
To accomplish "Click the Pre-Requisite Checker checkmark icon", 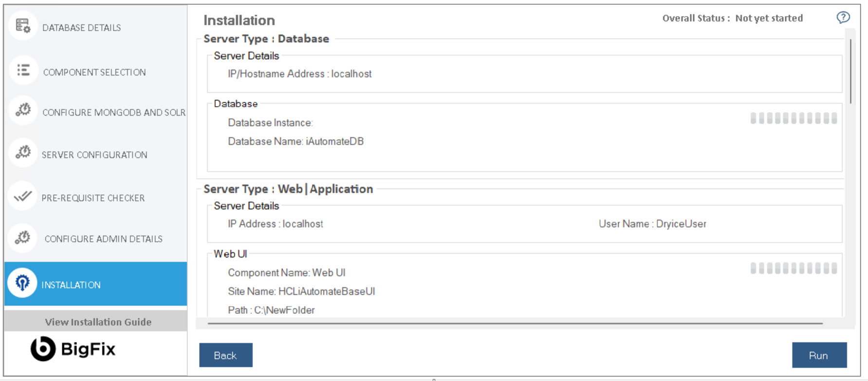I will click(23, 196).
